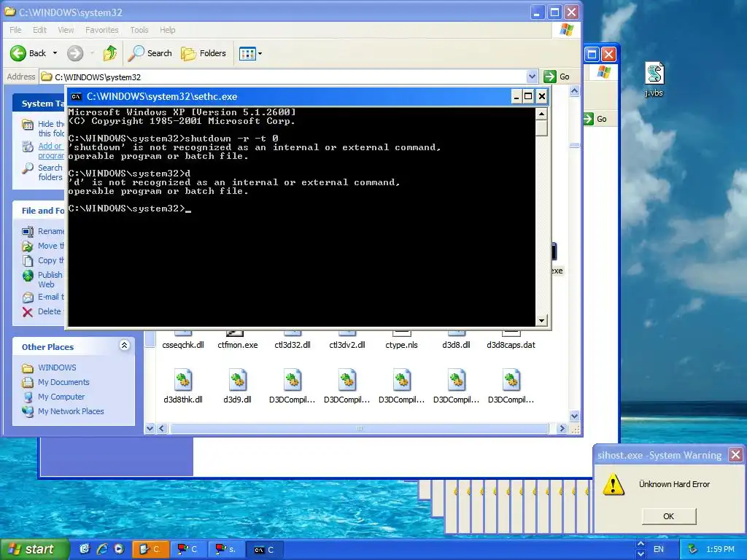Click the 1:59 PM taskbar clock
Viewport: 747px width, 560px height.
[720, 550]
